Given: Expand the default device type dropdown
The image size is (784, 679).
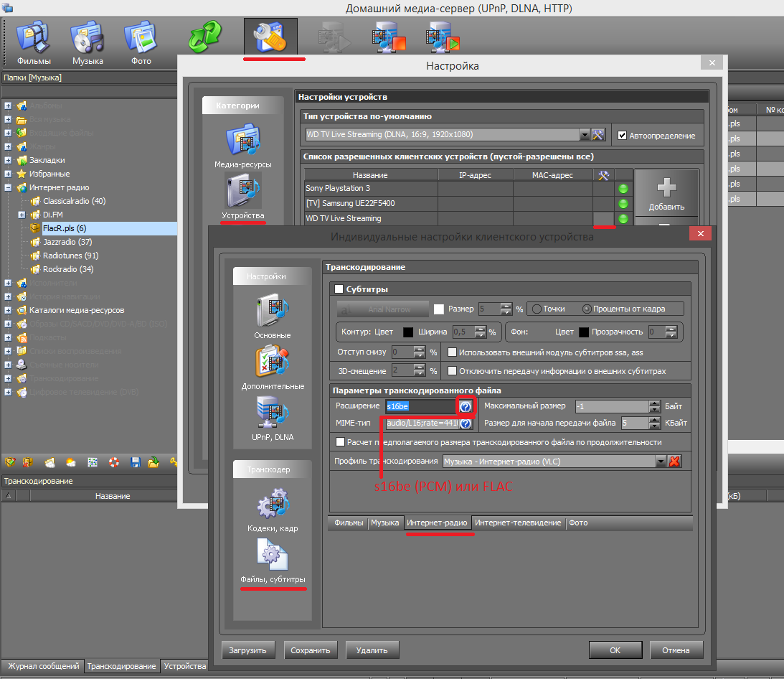Looking at the screenshot, I should click(x=584, y=134).
